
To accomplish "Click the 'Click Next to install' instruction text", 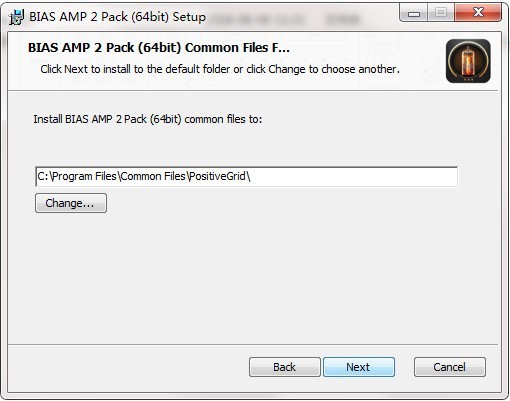I will tap(220, 69).
